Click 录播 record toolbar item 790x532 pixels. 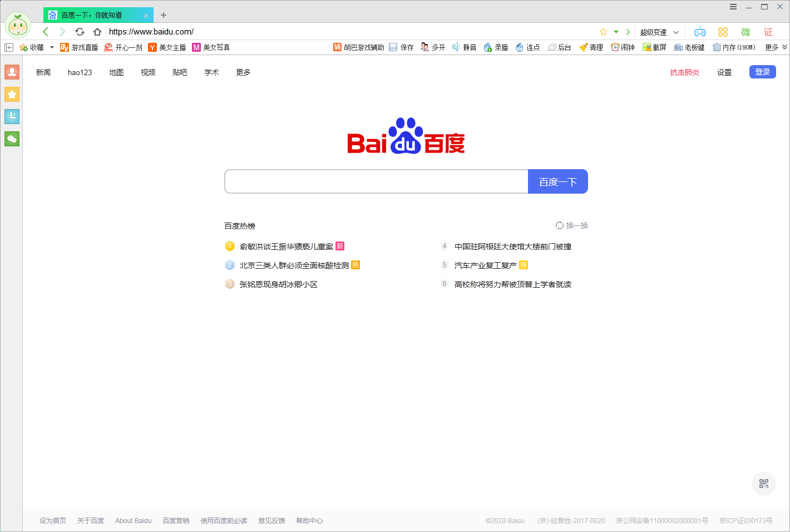[496, 47]
